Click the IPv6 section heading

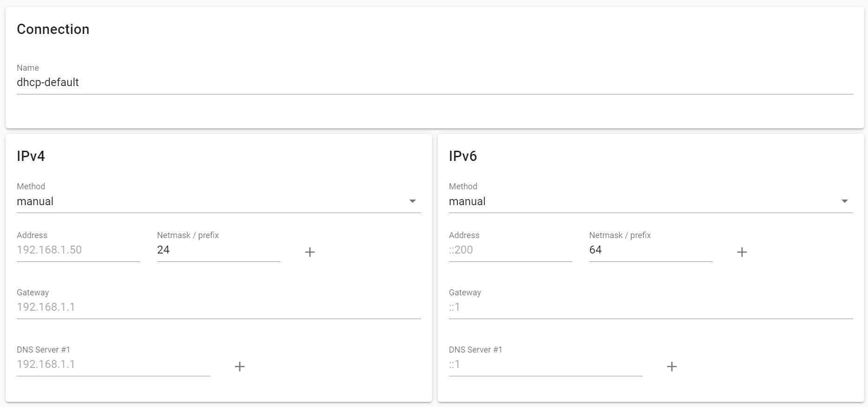click(x=463, y=156)
